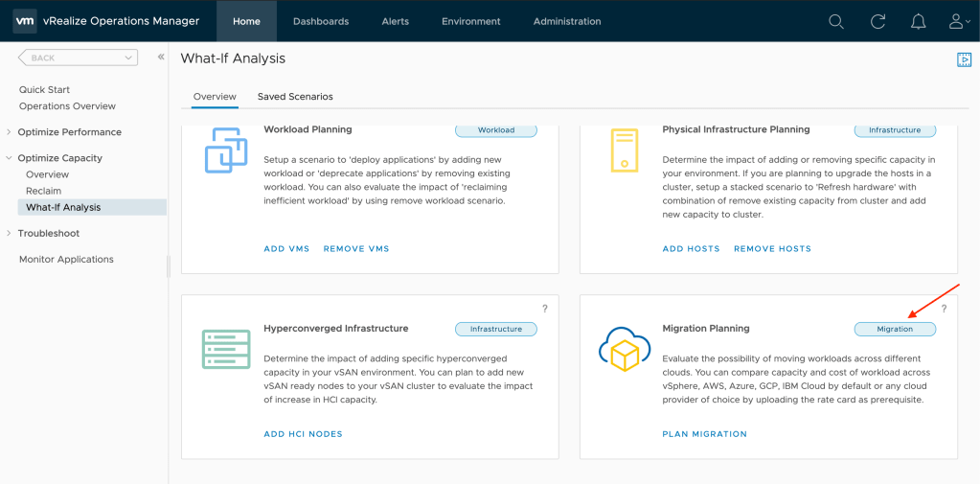
Task: Collapse the Optimize Capacity section
Action: (10, 158)
